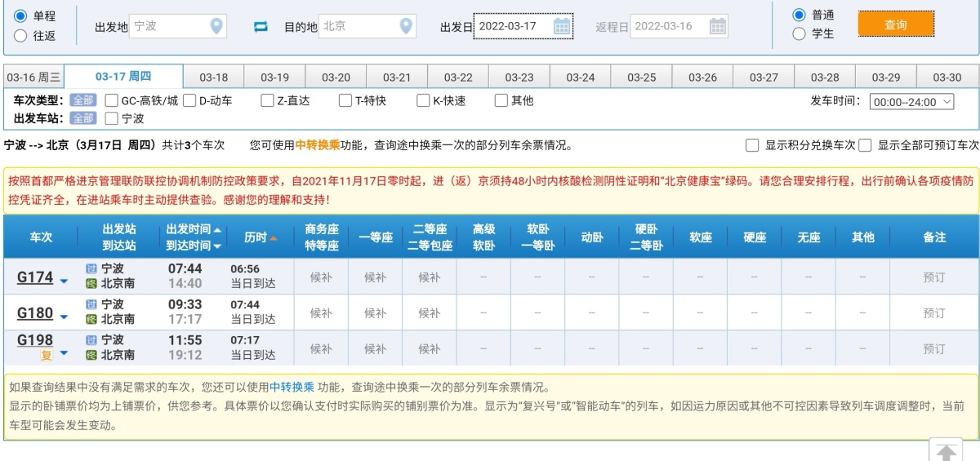Click the back-to-top arrow icon
This screenshot has width=980, height=461.
point(945,452)
